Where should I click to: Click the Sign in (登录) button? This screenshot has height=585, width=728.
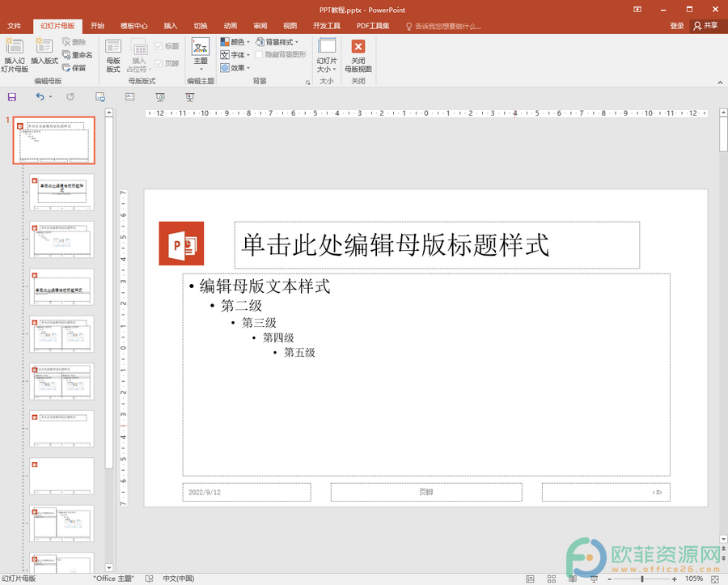coord(677,26)
